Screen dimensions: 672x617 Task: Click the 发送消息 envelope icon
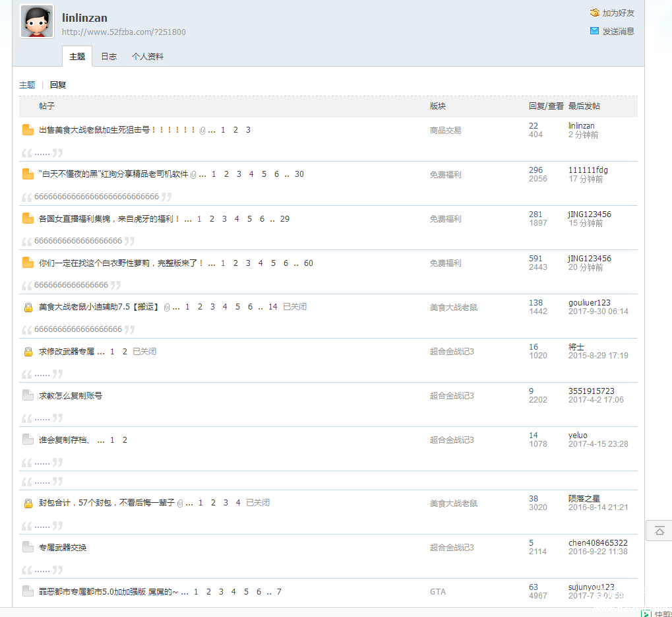[x=594, y=31]
